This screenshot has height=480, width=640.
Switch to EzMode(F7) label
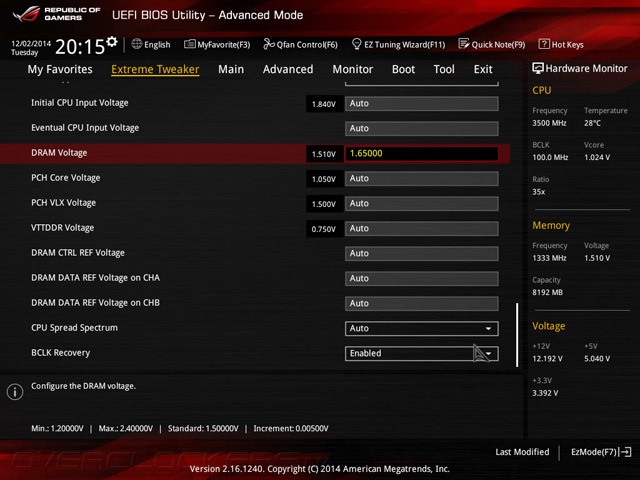tap(594, 452)
